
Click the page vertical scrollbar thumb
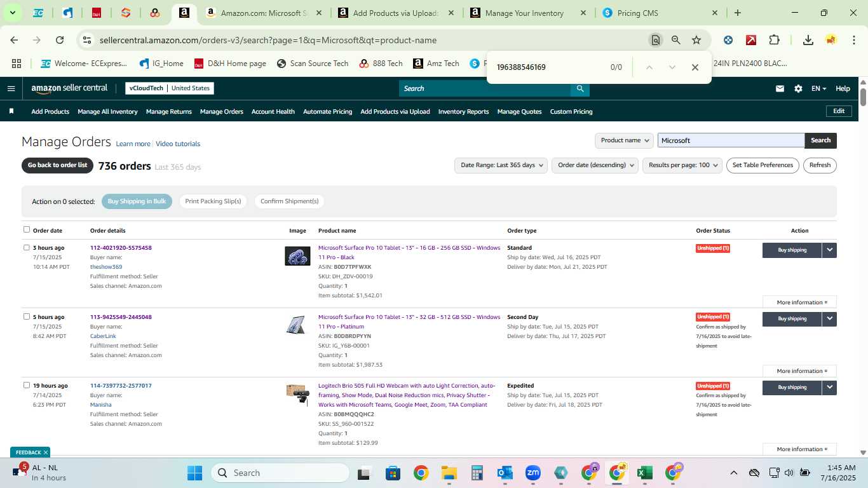click(864, 97)
